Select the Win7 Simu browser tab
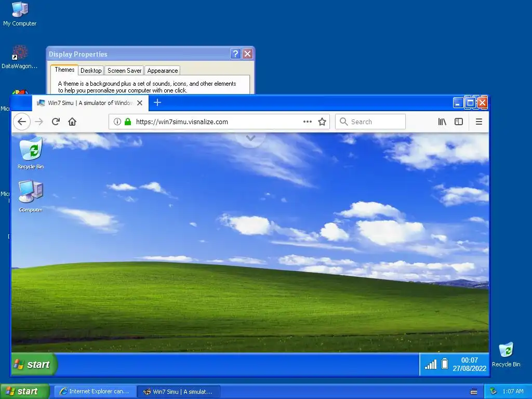This screenshot has height=399, width=532. pyautogui.click(x=90, y=103)
